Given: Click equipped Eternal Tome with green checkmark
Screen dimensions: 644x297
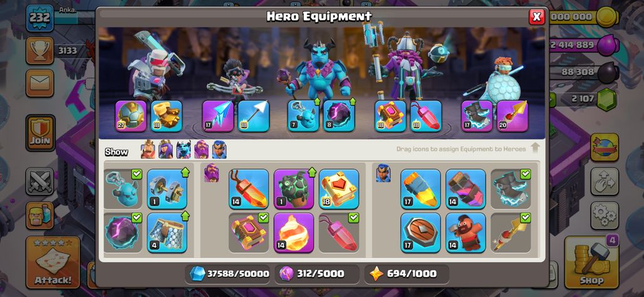Looking at the screenshot, I should (x=249, y=232).
